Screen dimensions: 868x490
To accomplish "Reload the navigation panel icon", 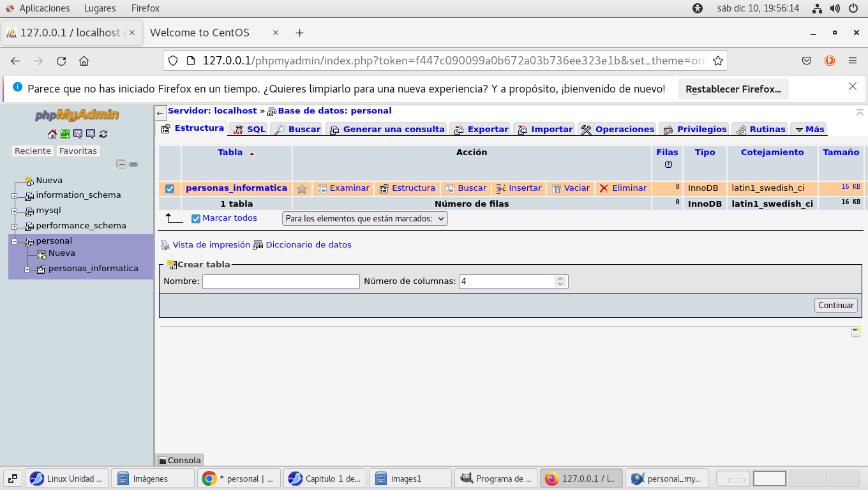I will (x=103, y=134).
